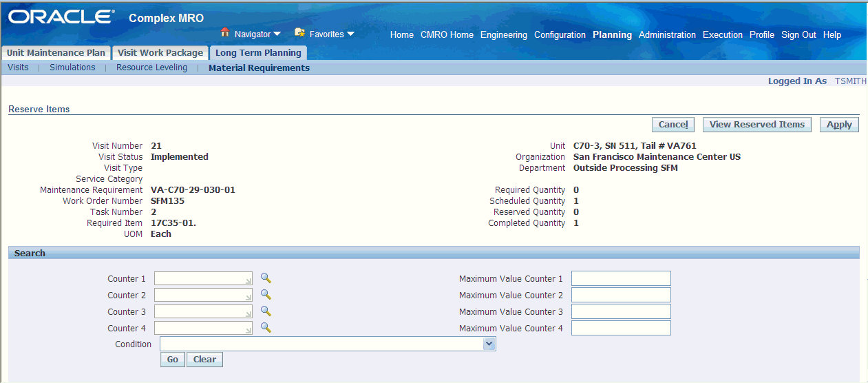Focus the Counter 1 input field

pos(204,278)
